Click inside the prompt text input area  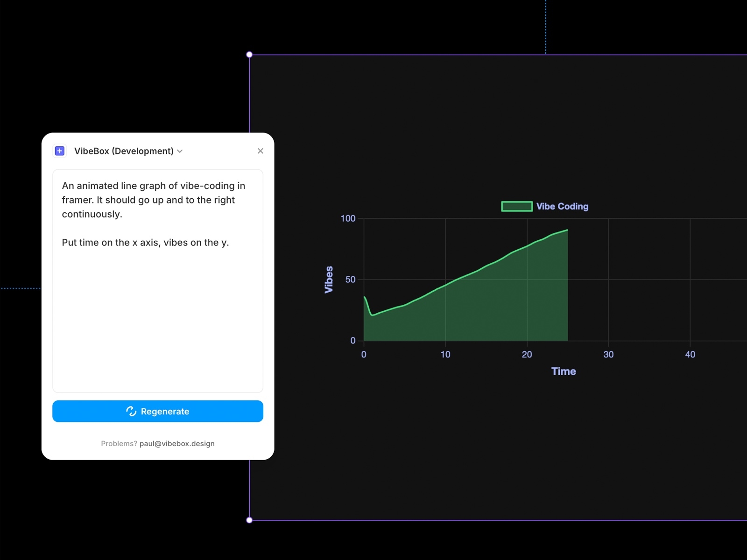(157, 280)
